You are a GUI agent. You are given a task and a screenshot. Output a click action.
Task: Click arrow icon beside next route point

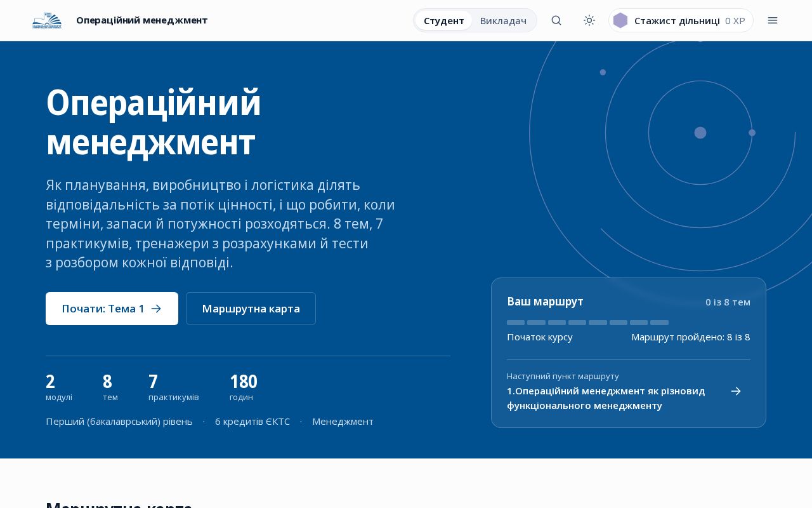coord(736,391)
